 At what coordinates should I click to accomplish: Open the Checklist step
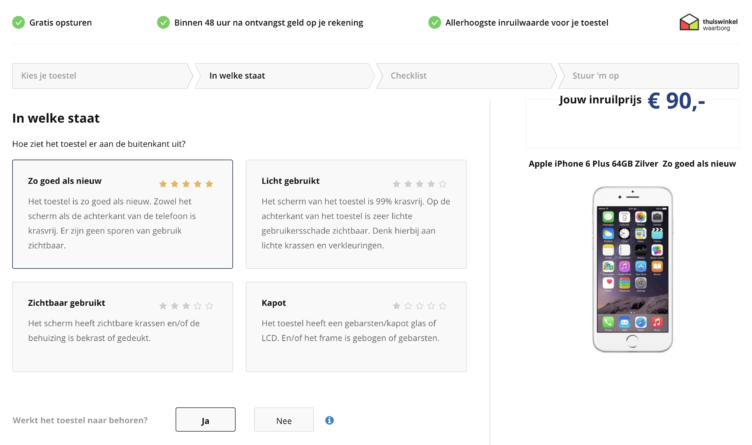[464, 76]
